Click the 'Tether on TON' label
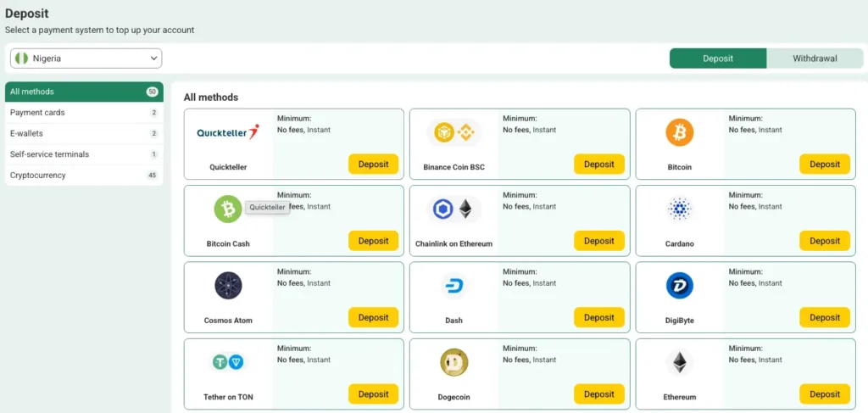 tap(228, 397)
